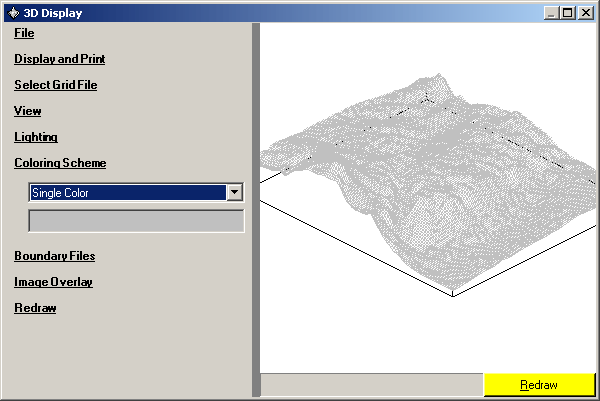The width and height of the screenshot is (600, 401).
Task: Open the Select Grid File section
Action: click(56, 85)
